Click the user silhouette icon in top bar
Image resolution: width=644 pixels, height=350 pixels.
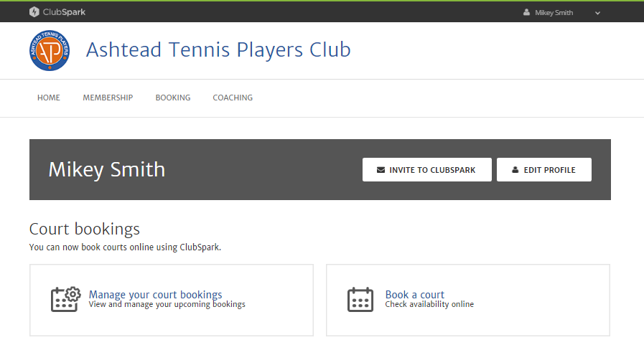[x=526, y=12]
